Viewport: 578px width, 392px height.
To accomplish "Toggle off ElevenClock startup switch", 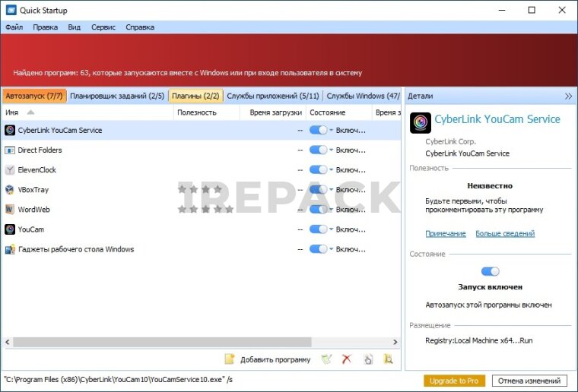I will point(318,170).
